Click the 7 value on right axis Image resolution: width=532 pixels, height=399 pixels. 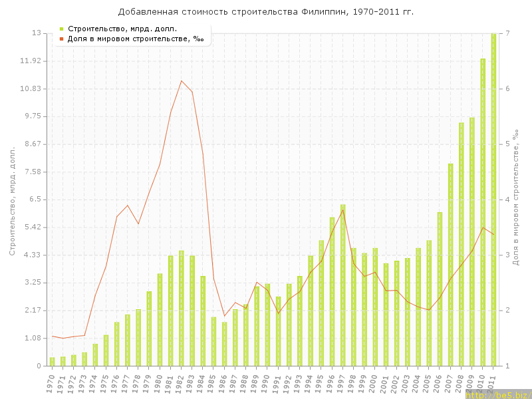coord(507,33)
